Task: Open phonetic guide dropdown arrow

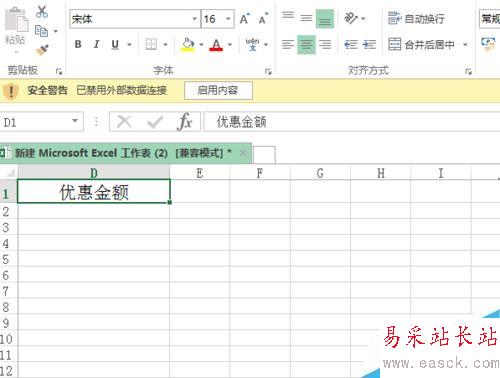Action: [266, 44]
